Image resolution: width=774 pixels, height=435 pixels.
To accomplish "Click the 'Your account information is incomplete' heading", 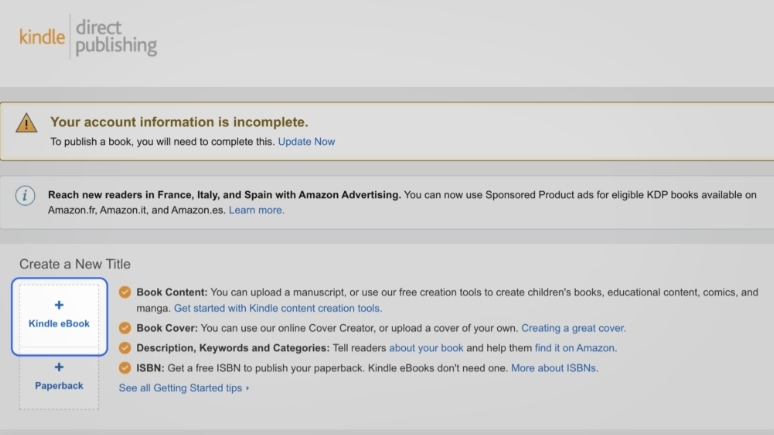I will click(179, 122).
